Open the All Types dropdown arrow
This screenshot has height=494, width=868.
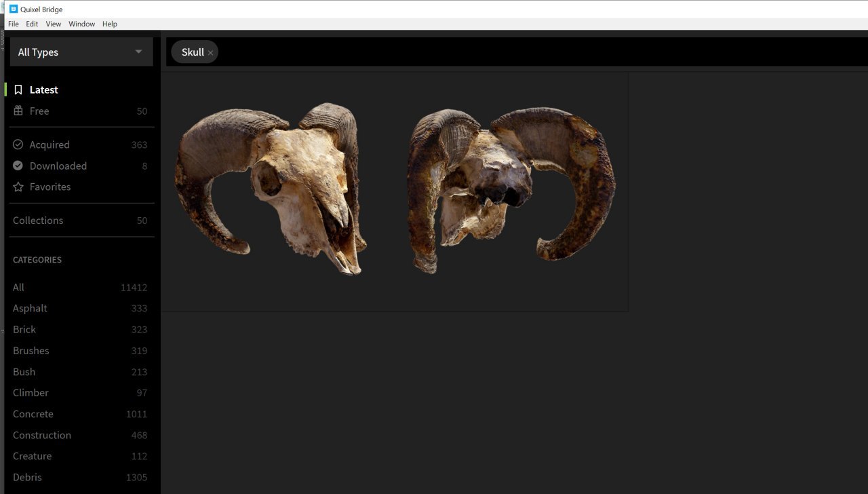click(138, 52)
